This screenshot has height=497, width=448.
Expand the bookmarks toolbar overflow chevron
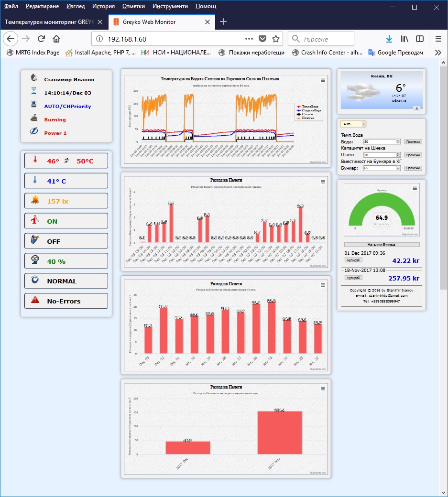tap(437, 53)
